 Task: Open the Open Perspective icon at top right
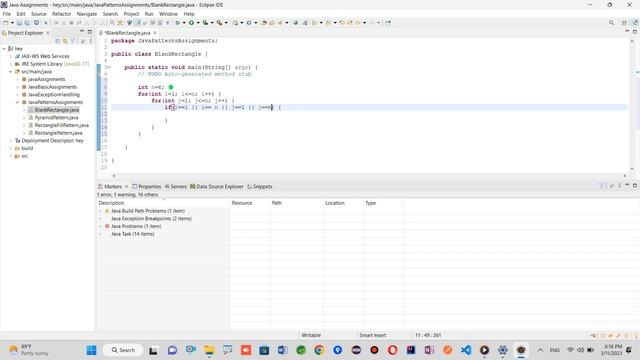coord(624,23)
